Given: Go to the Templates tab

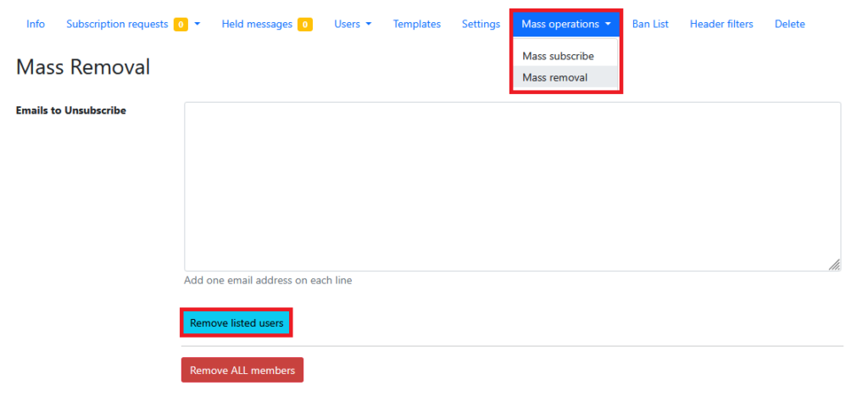Looking at the screenshot, I should pyautogui.click(x=416, y=24).
